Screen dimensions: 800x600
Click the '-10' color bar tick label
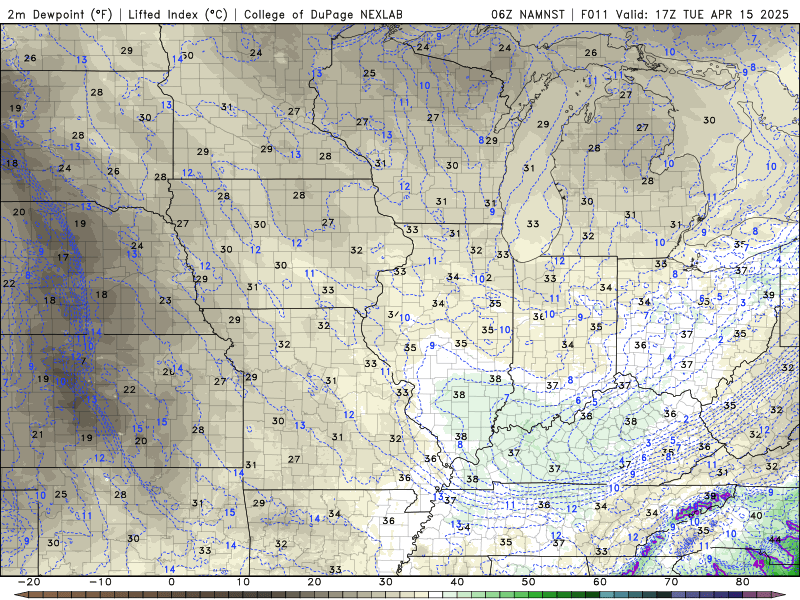coord(100,582)
